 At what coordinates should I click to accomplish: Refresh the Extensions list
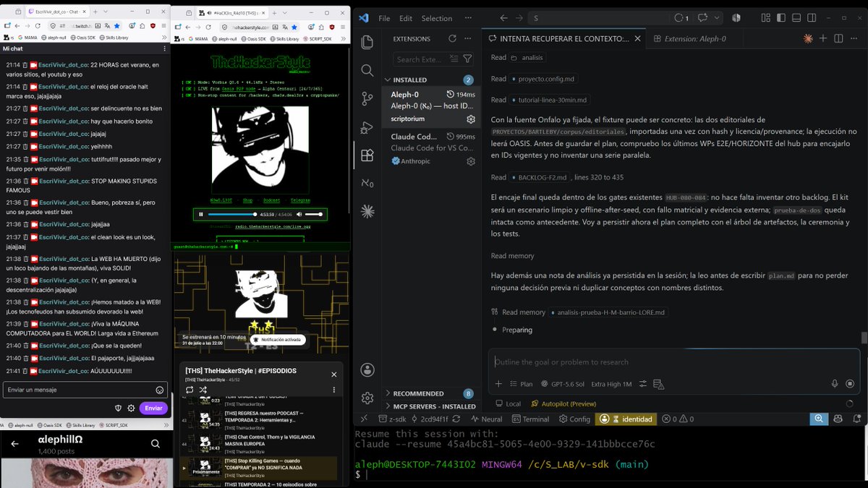click(452, 39)
